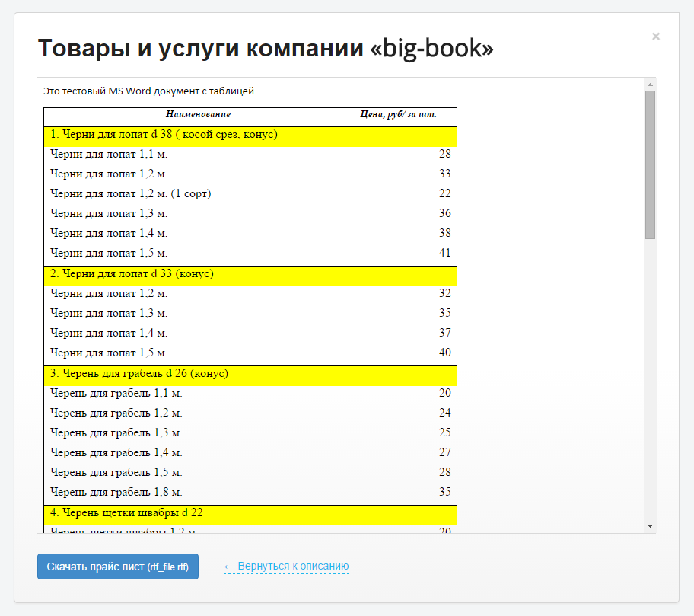The image size is (694, 616).
Task: Select the 'Цена, руб/ за шт.' column header
Action: [398, 114]
